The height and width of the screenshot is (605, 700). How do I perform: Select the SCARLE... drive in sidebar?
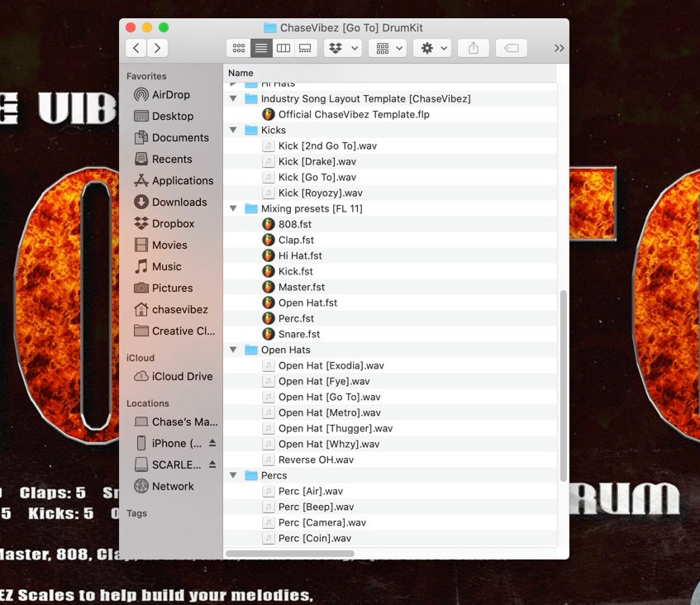176,464
